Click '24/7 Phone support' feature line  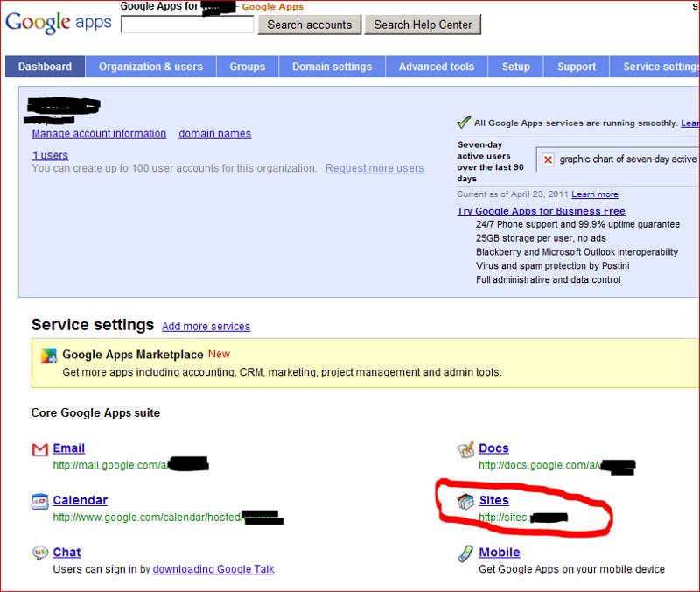[577, 224]
